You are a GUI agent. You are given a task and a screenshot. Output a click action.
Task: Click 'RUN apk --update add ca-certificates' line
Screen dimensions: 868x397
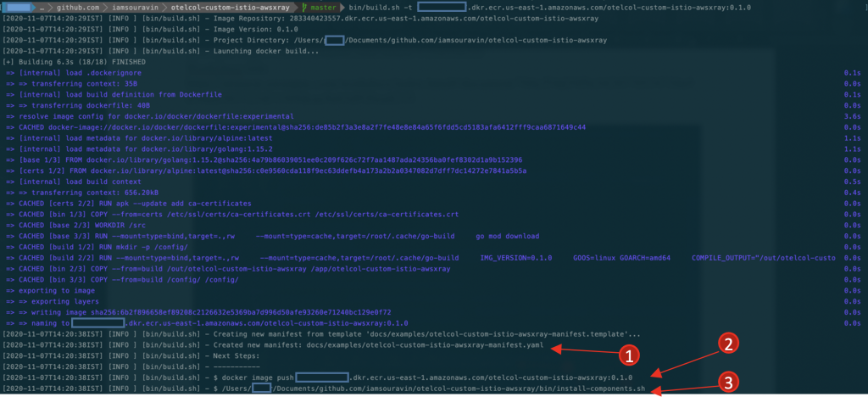tap(129, 204)
